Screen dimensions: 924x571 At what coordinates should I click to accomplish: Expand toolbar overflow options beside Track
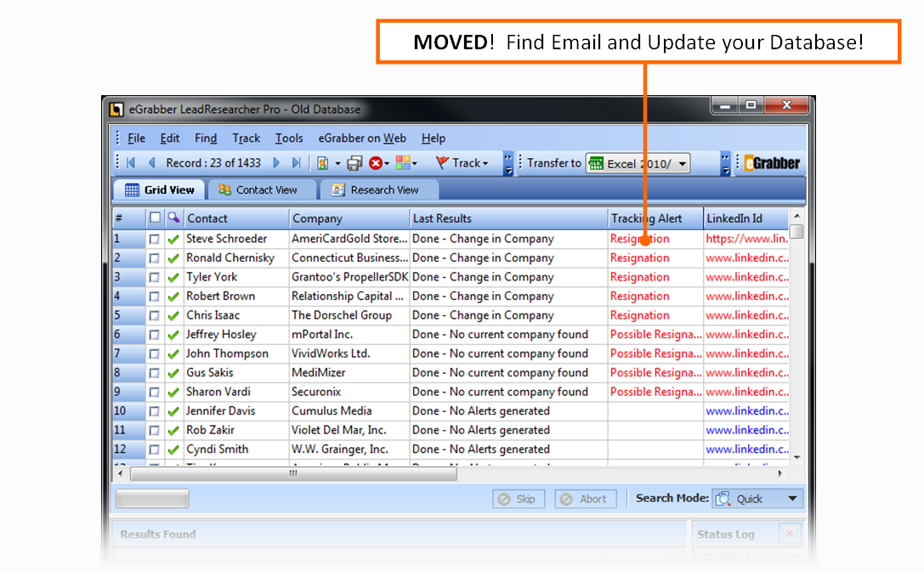point(508,163)
